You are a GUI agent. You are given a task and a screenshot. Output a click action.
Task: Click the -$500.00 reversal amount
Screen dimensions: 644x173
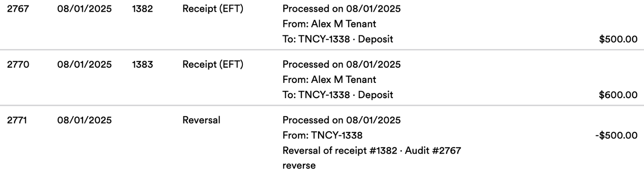coord(616,135)
